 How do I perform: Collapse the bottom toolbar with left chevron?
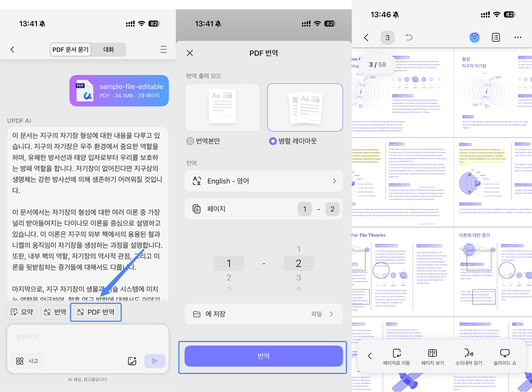(x=370, y=356)
